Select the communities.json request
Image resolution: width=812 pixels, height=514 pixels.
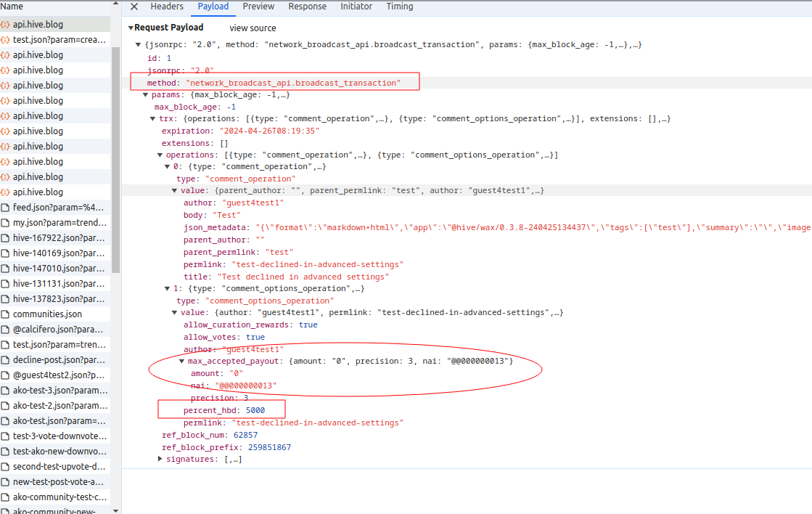(x=47, y=314)
